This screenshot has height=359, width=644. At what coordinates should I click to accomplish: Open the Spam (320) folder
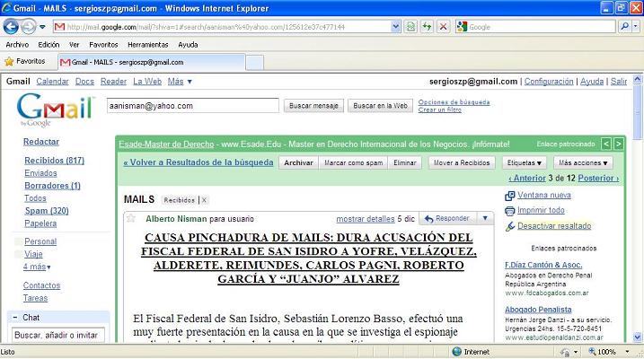tap(47, 211)
